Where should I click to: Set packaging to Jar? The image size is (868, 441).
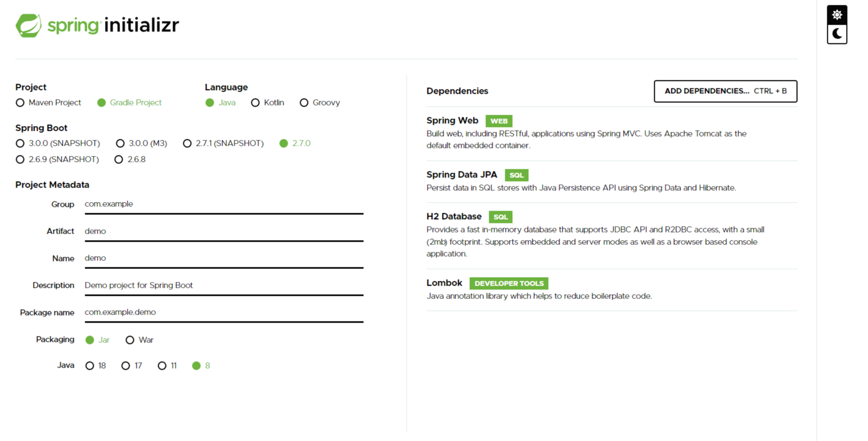point(98,340)
